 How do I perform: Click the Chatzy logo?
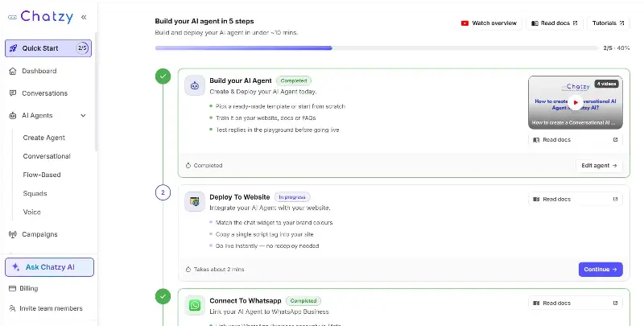click(x=41, y=17)
